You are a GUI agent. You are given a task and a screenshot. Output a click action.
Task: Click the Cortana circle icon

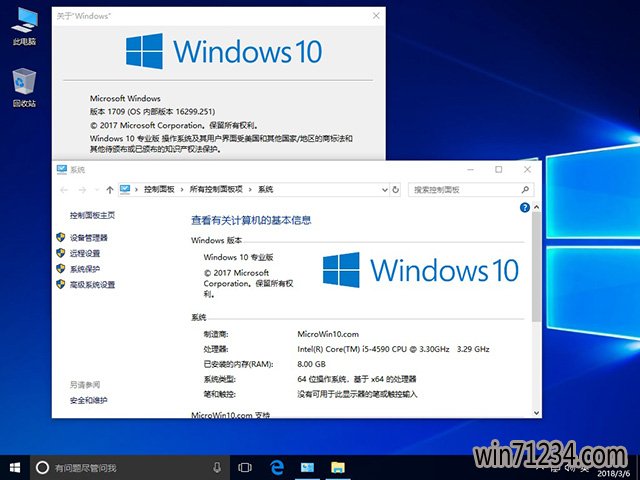(42, 468)
